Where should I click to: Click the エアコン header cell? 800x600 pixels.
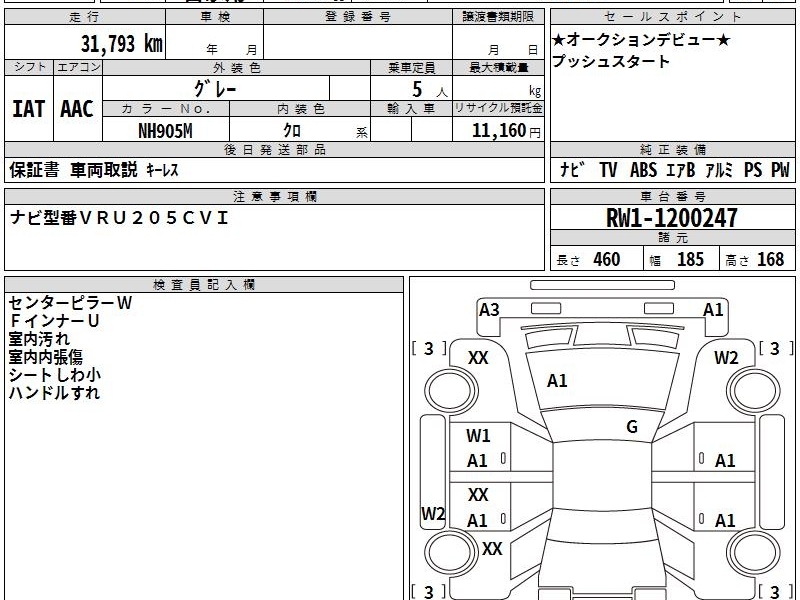click(78, 67)
